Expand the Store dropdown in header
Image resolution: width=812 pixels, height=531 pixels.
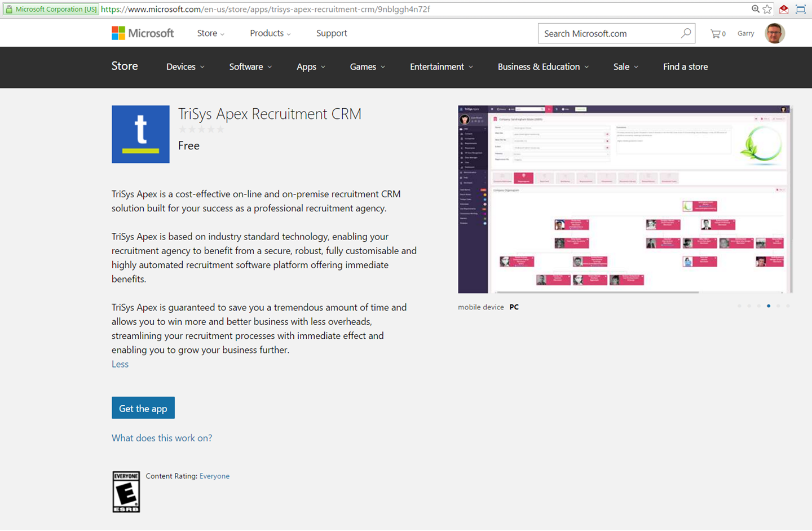tap(211, 33)
